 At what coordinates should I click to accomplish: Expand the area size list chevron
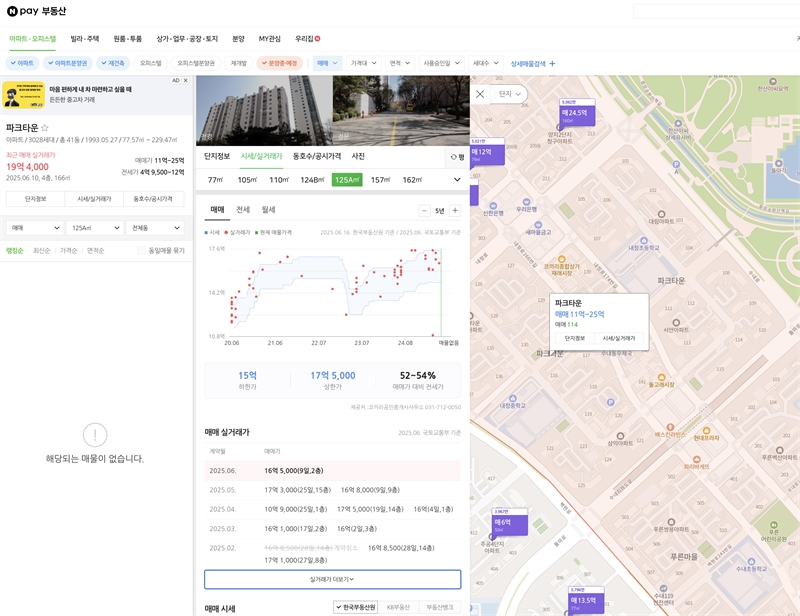[x=457, y=180]
